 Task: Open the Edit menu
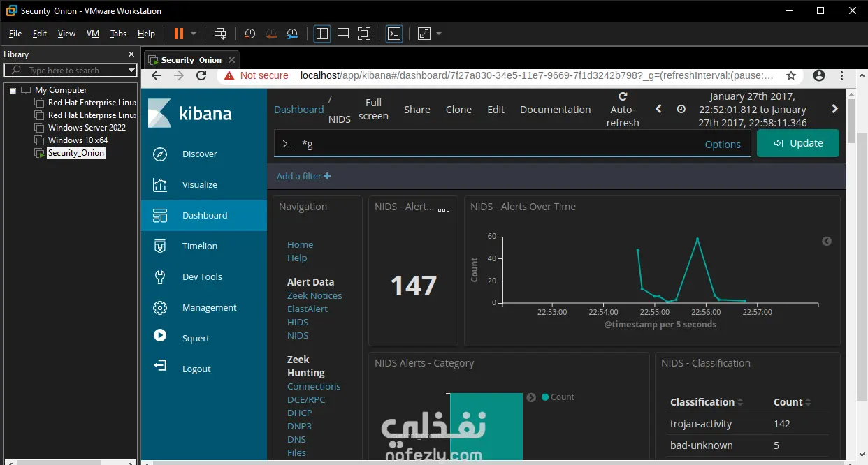(x=40, y=34)
